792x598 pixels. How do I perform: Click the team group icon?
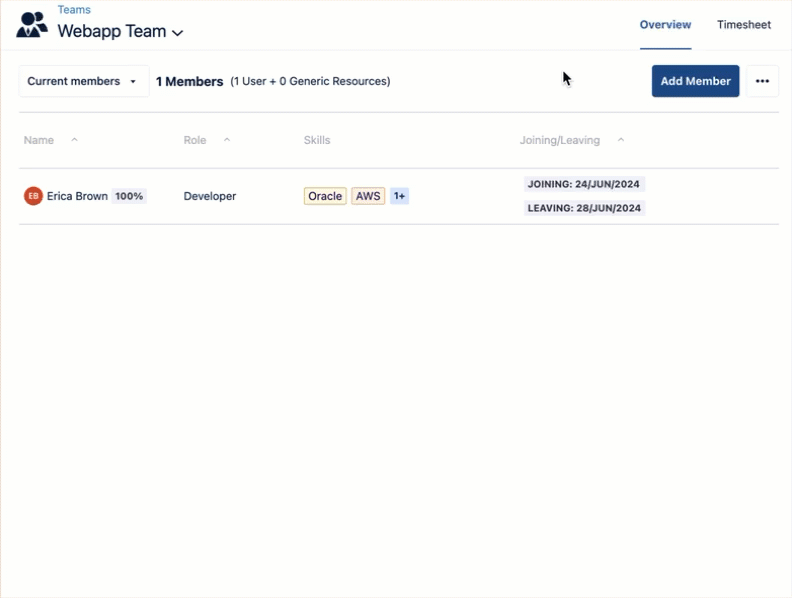pos(32,24)
